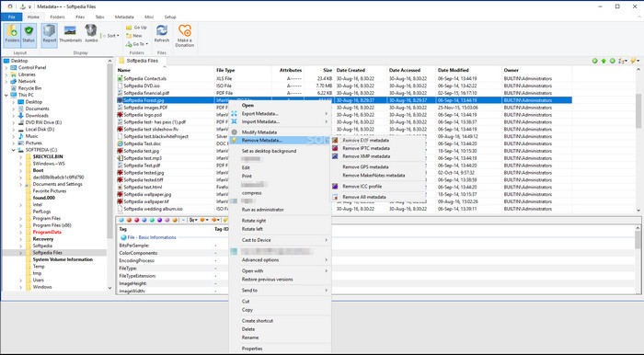Screen dimensions: 644x355
Task: Select Modify Metadata in the context menu
Action: tap(280, 132)
